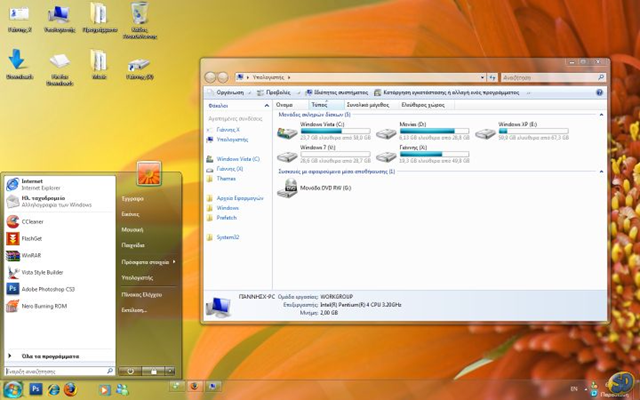Select the Windows 7 (V:) drive icon
This screenshot has height=400, width=640.
point(287,156)
